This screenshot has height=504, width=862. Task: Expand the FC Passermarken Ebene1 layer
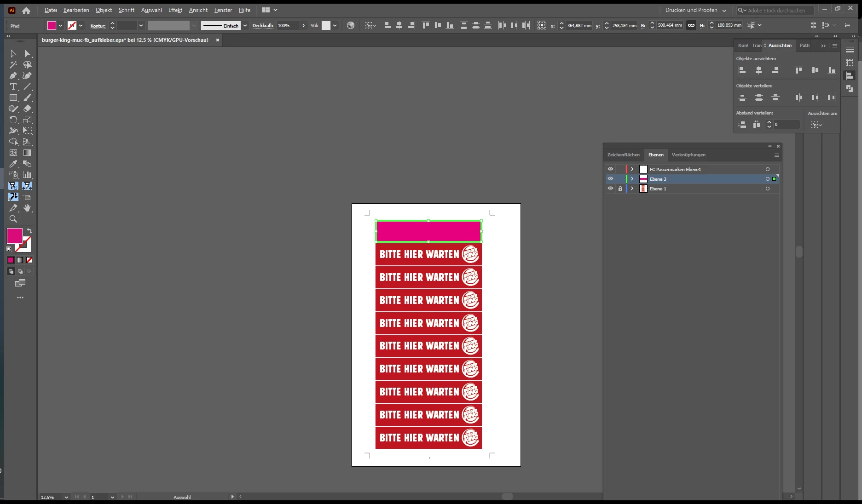632,169
